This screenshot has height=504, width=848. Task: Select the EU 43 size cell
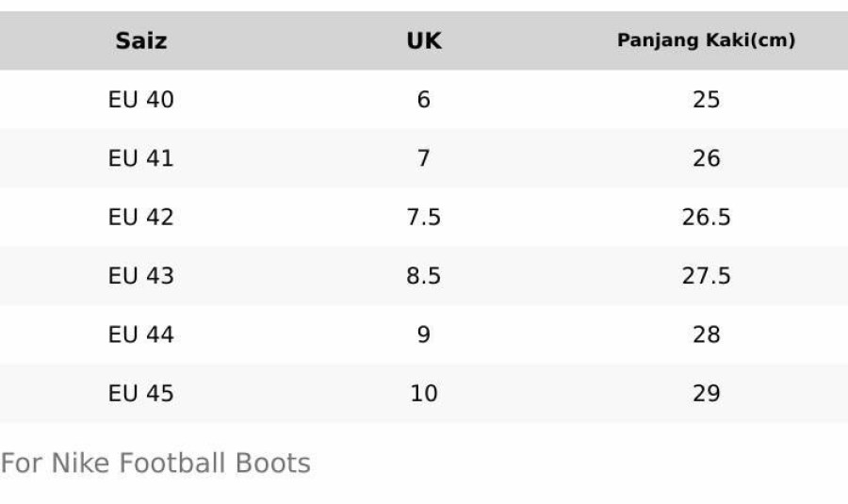point(141,276)
